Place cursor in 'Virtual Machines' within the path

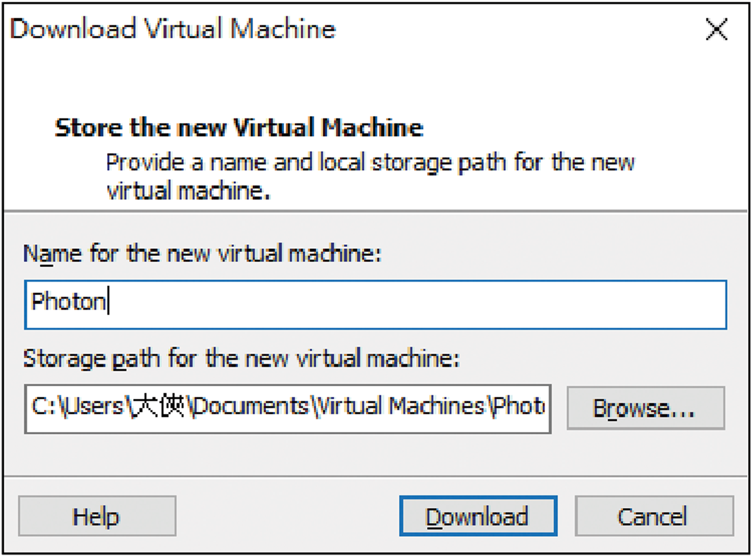[402, 408]
